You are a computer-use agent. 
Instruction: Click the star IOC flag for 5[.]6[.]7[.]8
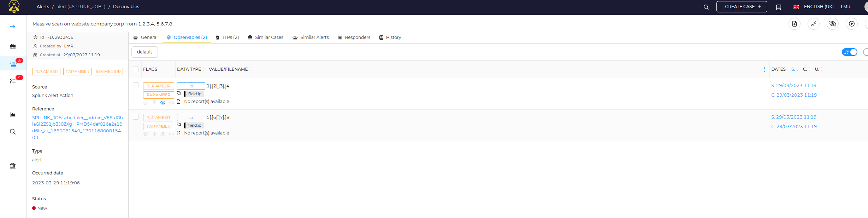[146, 134]
